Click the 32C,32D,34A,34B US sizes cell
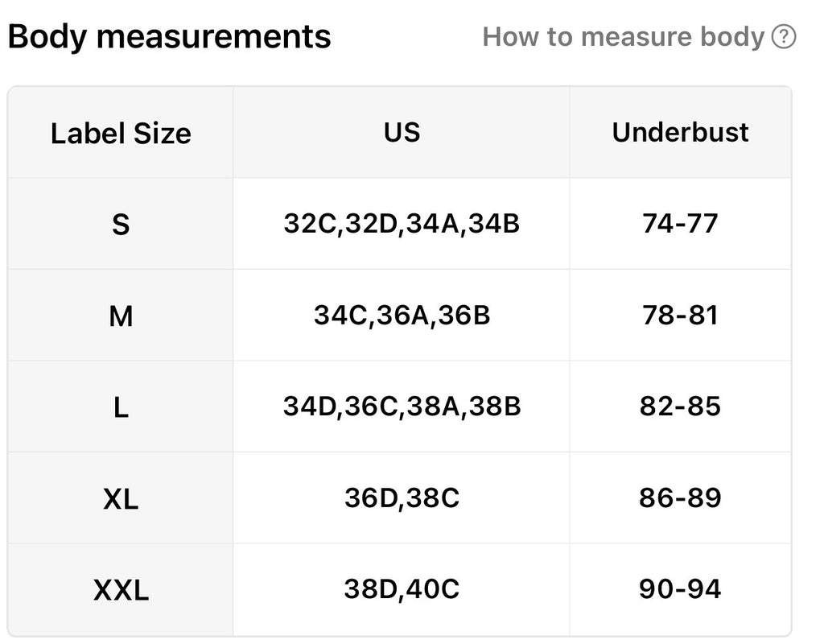The image size is (824, 644). click(x=402, y=223)
